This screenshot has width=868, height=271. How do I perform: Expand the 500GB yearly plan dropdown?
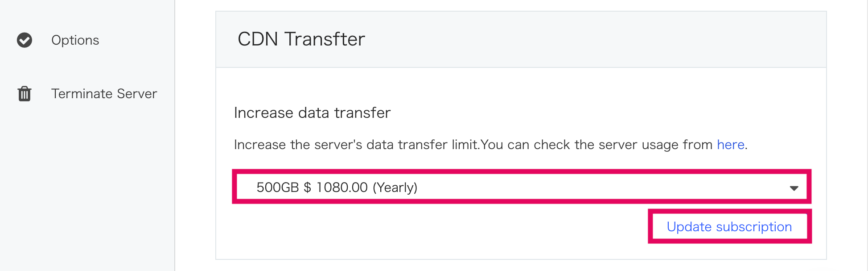(521, 187)
